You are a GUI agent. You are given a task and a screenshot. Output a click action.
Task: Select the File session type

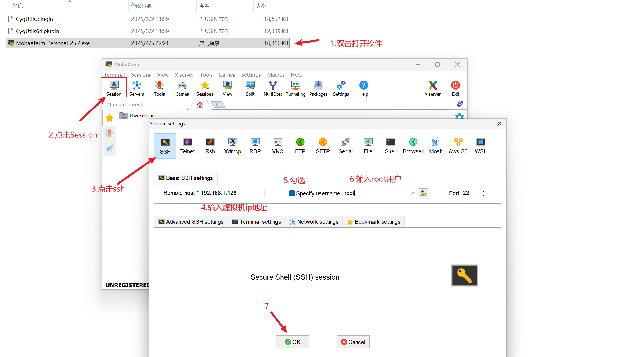[368, 146]
